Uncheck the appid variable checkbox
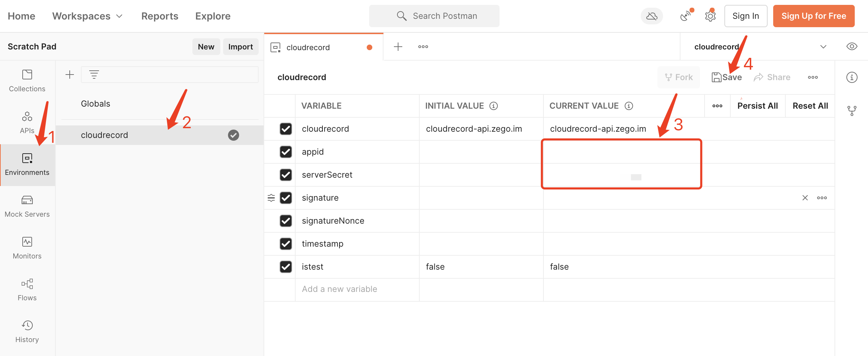This screenshot has width=868, height=356. [x=286, y=152]
